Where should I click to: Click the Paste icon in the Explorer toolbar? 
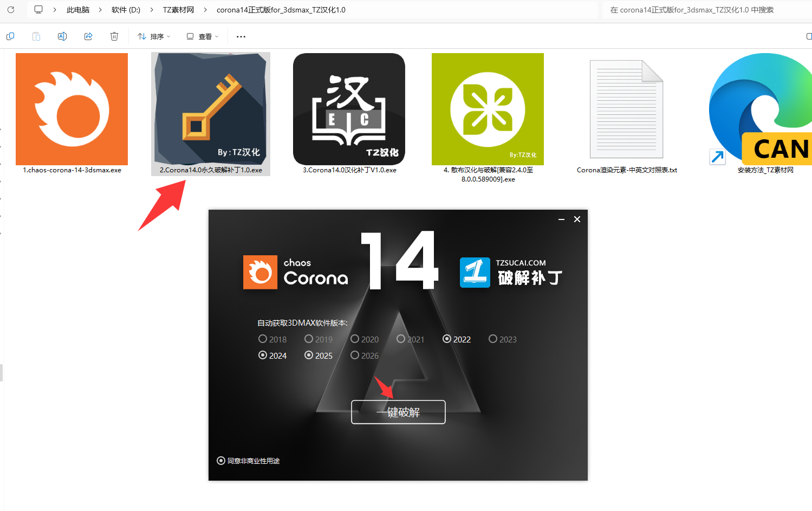click(x=36, y=36)
